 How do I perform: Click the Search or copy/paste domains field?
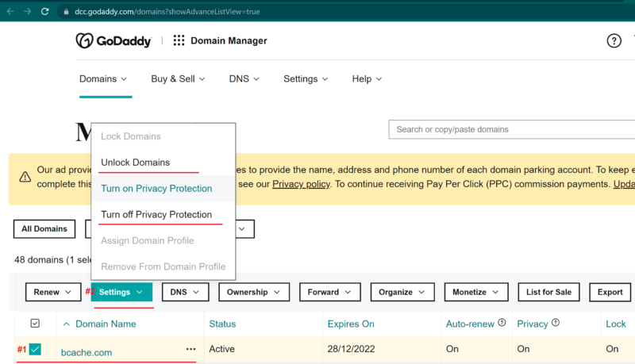512,129
